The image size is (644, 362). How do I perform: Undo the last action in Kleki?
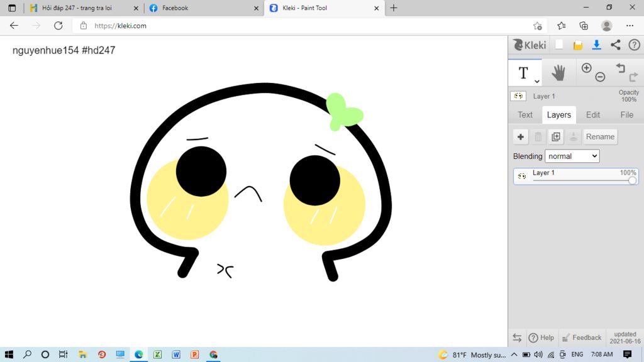[x=620, y=68]
